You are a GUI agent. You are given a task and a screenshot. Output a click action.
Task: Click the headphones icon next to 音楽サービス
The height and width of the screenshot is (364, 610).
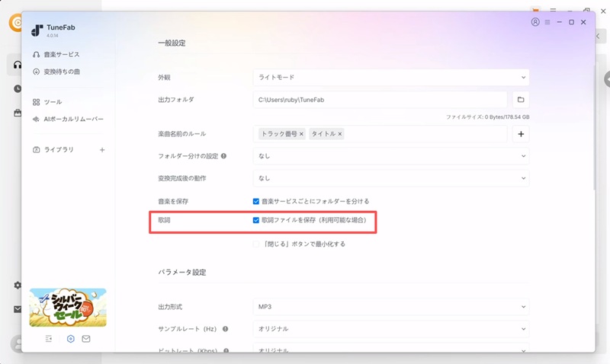tap(36, 54)
